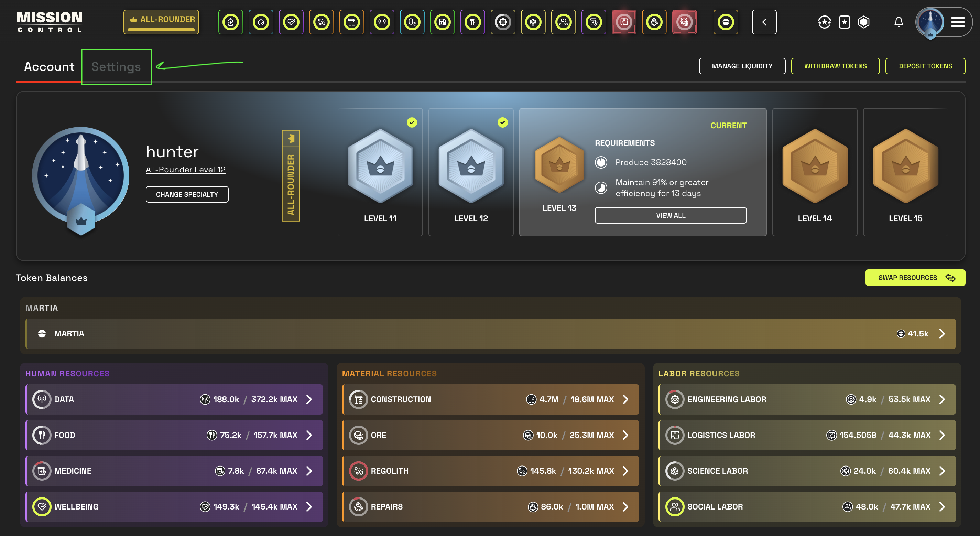This screenshot has width=980, height=536.
Task: Open the notifications bell
Action: (x=898, y=22)
